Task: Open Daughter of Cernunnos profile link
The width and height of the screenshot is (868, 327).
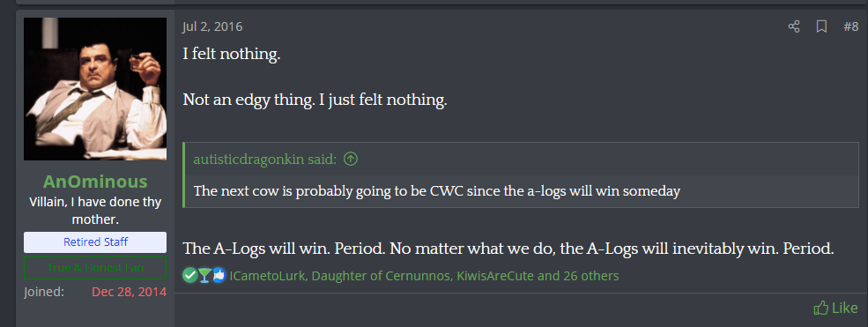Action: [x=381, y=276]
